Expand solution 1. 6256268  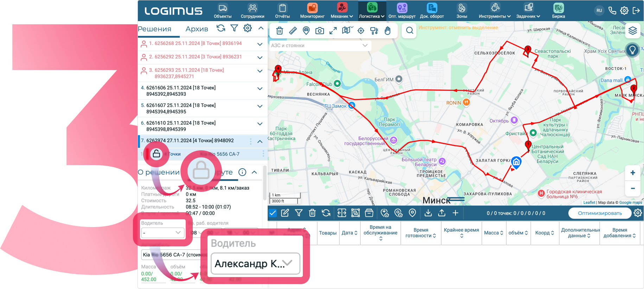(260, 44)
